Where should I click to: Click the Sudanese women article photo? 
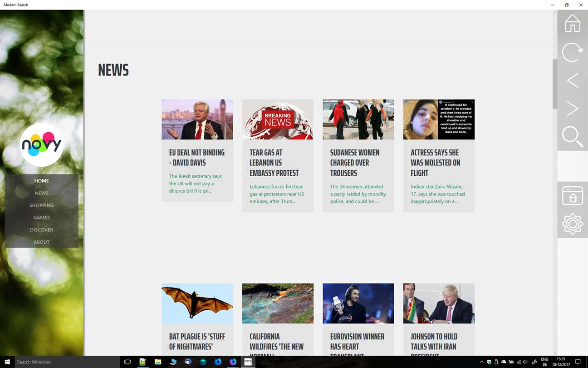(358, 119)
